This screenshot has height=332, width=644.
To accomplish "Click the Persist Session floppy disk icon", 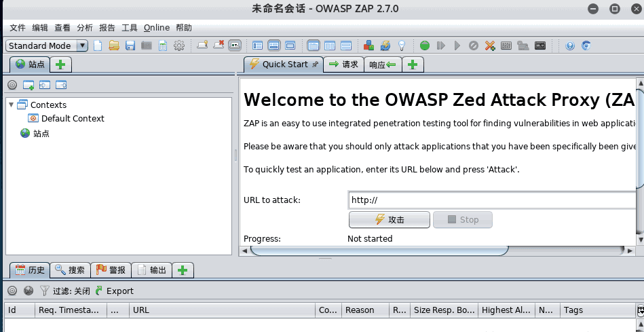I will tap(130, 45).
